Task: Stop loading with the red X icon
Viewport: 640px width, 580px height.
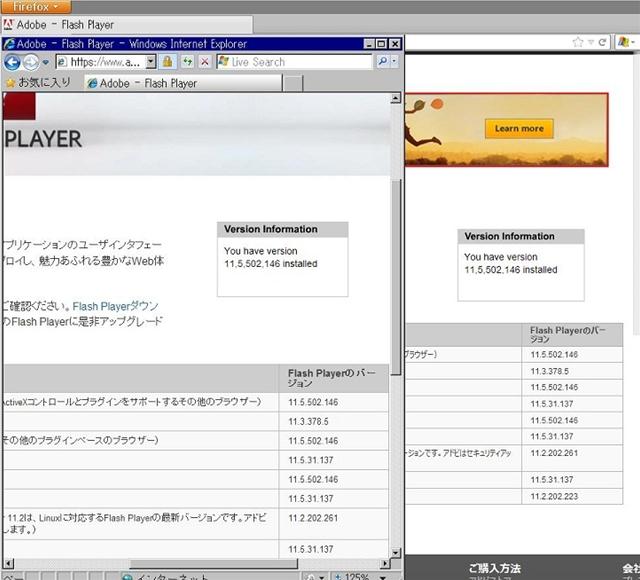Action: 205,62
